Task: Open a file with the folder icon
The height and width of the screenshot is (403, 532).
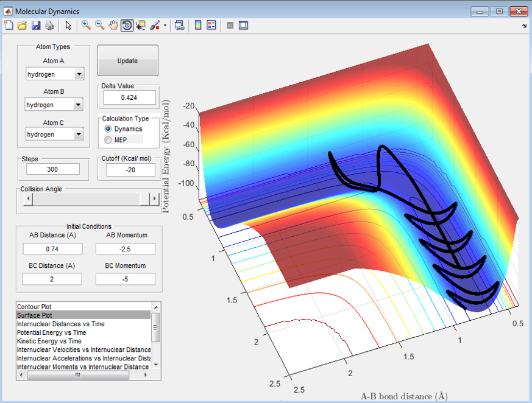Action: click(x=22, y=26)
